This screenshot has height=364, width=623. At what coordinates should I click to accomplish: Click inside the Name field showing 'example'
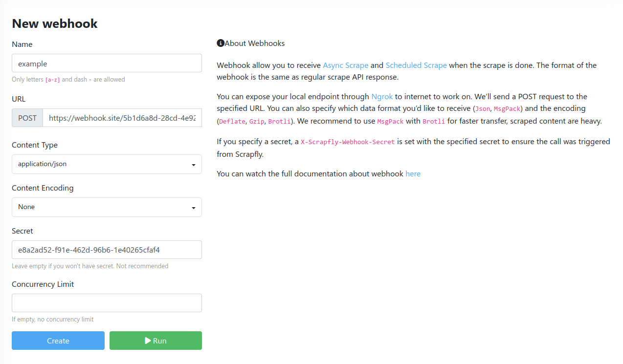[x=107, y=63]
